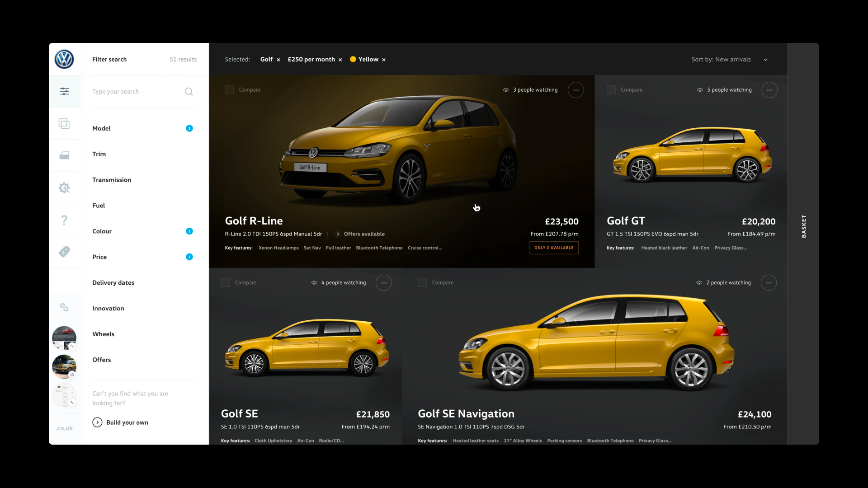This screenshot has height=488, width=868.
Task: Click the search magnifier icon
Action: click(x=189, y=92)
